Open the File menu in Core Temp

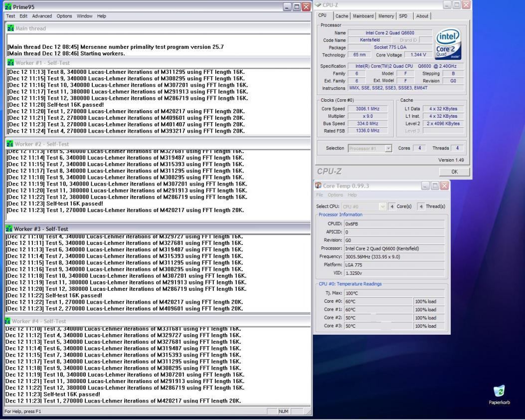coord(320,195)
